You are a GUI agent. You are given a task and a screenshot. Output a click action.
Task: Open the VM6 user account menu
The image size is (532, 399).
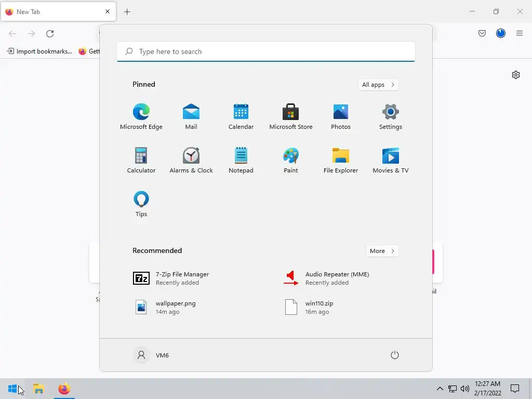[152, 355]
